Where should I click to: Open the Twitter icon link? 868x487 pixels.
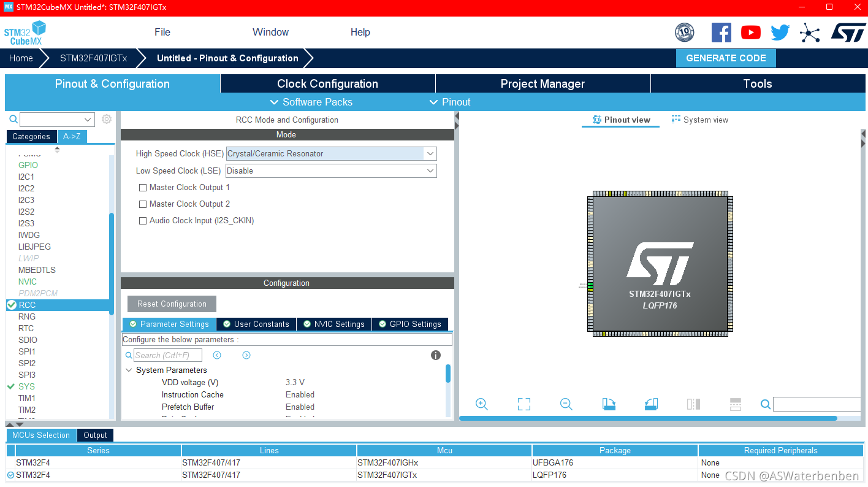click(x=780, y=33)
